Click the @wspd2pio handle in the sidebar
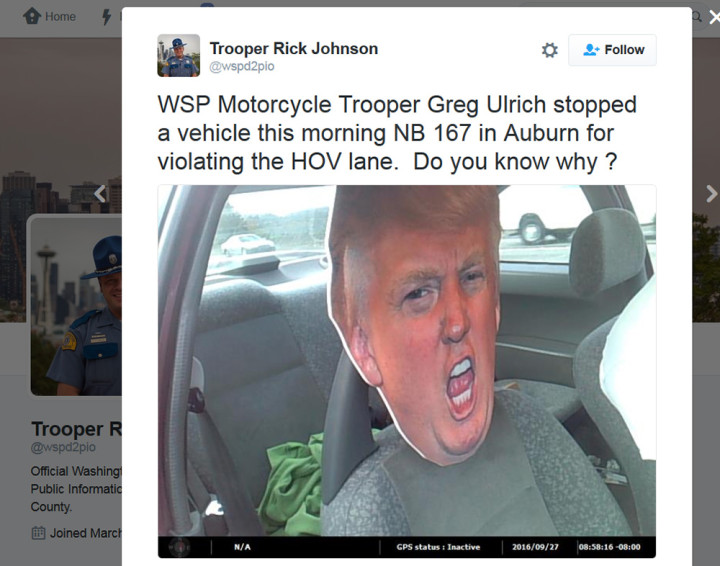 (63, 447)
